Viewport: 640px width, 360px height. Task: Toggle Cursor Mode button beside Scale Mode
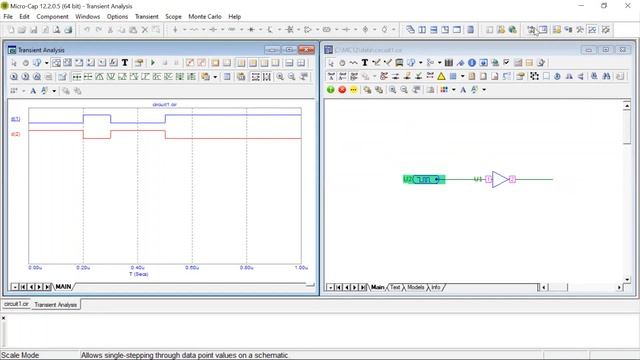coord(68,63)
